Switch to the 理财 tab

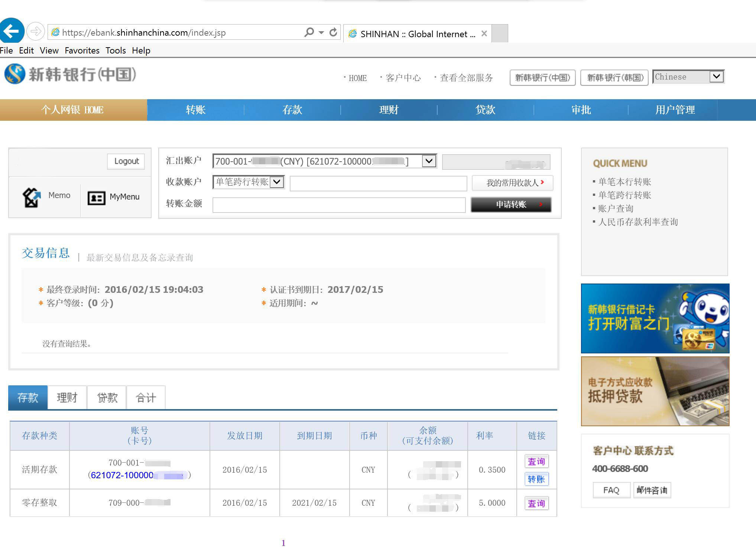tap(67, 398)
